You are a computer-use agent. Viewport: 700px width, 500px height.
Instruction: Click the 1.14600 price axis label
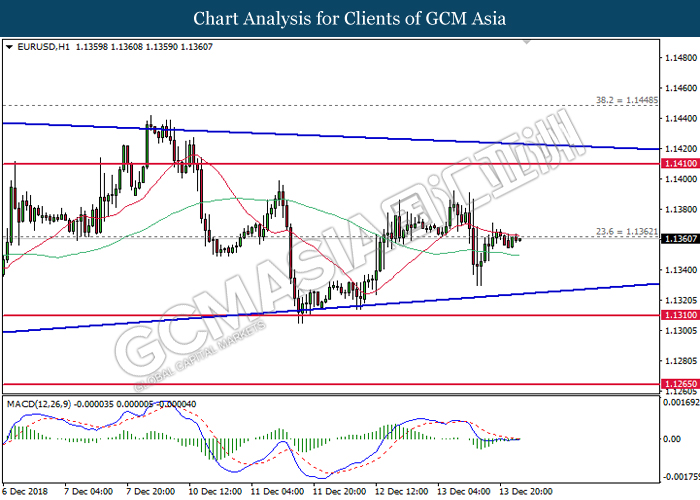681,88
